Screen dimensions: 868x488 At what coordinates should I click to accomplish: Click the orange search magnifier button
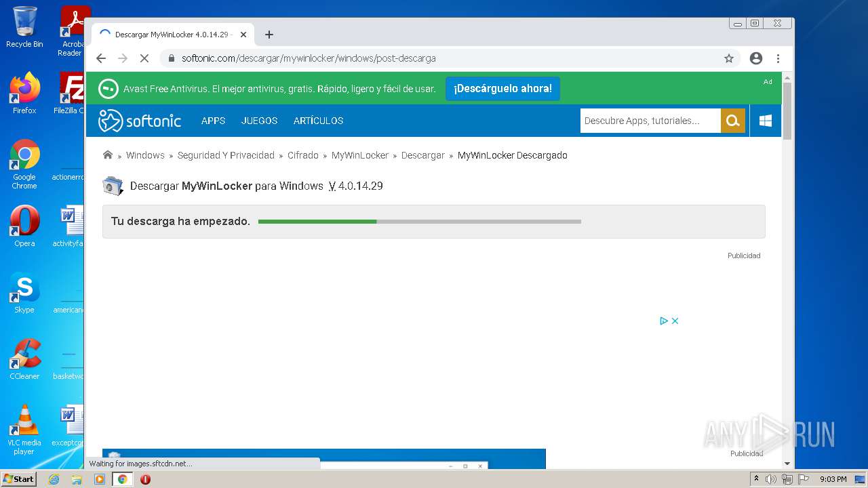[x=732, y=121]
